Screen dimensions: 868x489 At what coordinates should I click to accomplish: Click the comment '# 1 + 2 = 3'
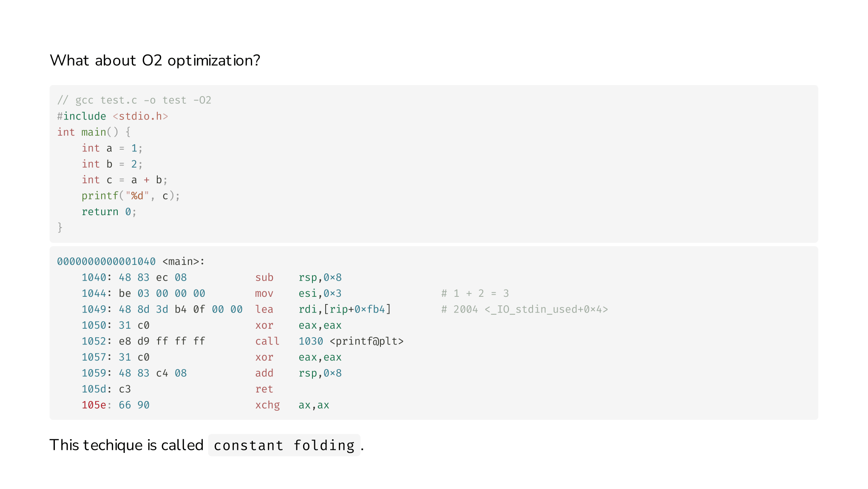click(x=475, y=293)
